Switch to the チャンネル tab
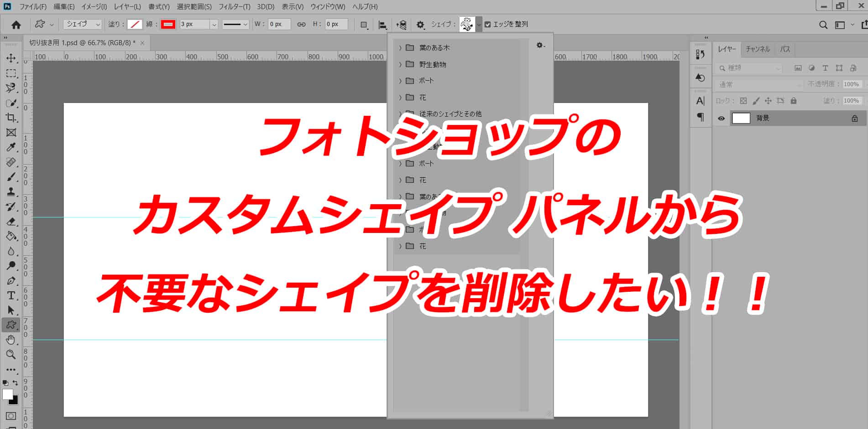This screenshot has height=429, width=868. [758, 49]
